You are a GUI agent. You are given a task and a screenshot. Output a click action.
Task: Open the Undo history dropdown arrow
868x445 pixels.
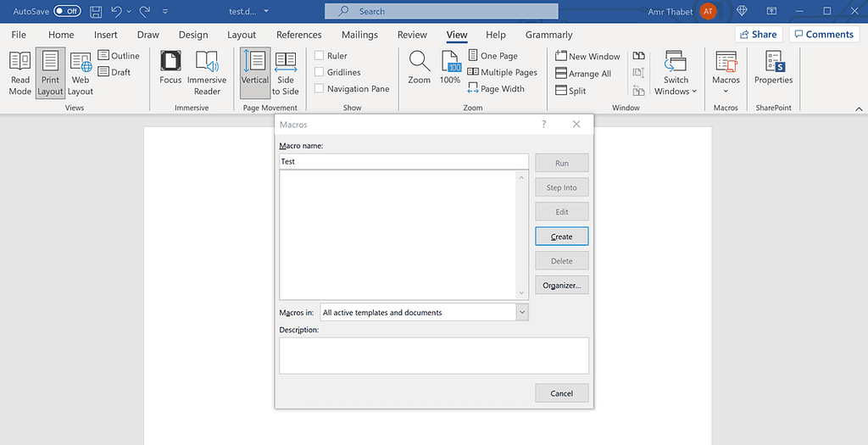click(129, 11)
